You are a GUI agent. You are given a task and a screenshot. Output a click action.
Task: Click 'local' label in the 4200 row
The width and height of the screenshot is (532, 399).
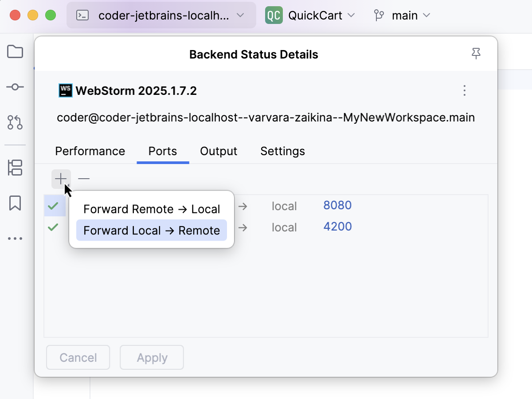284,227
